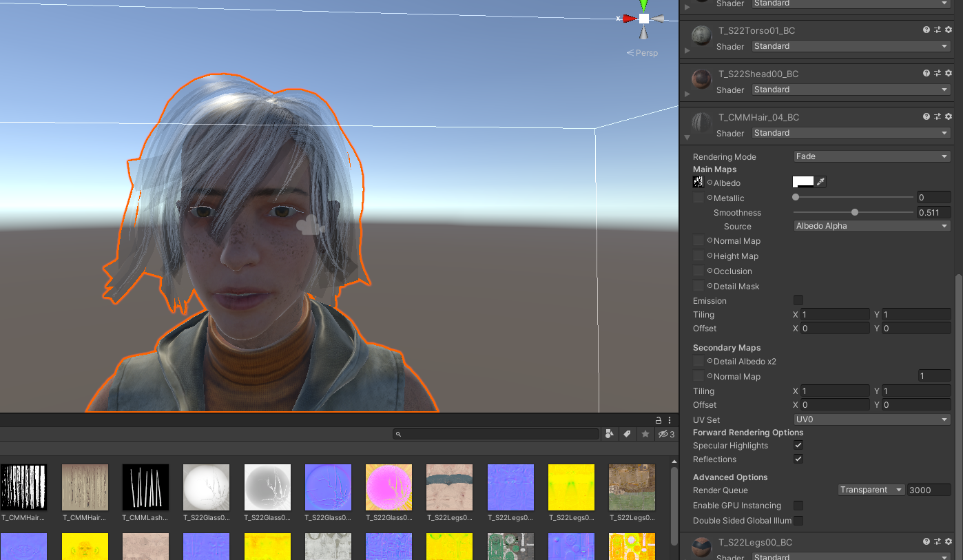Viewport: 963px width, 560px height.
Task: Open the Project panel three-dot menu
Action: [x=669, y=419]
